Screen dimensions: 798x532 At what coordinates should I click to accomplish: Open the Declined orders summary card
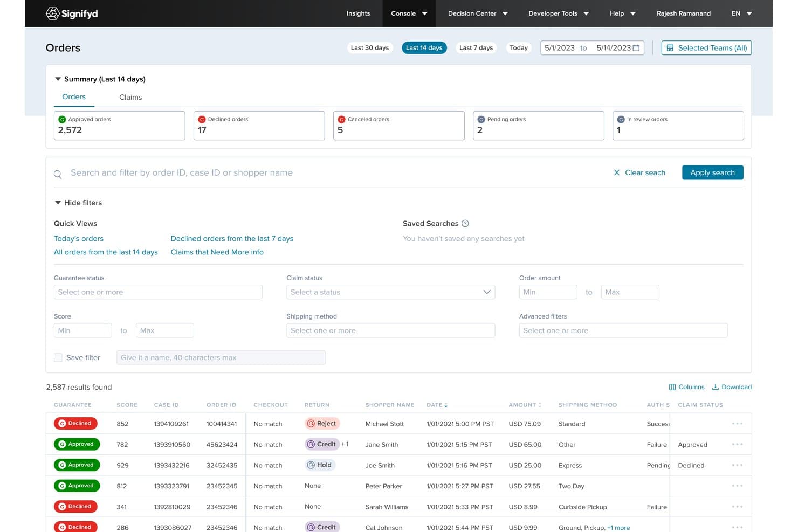pos(259,126)
